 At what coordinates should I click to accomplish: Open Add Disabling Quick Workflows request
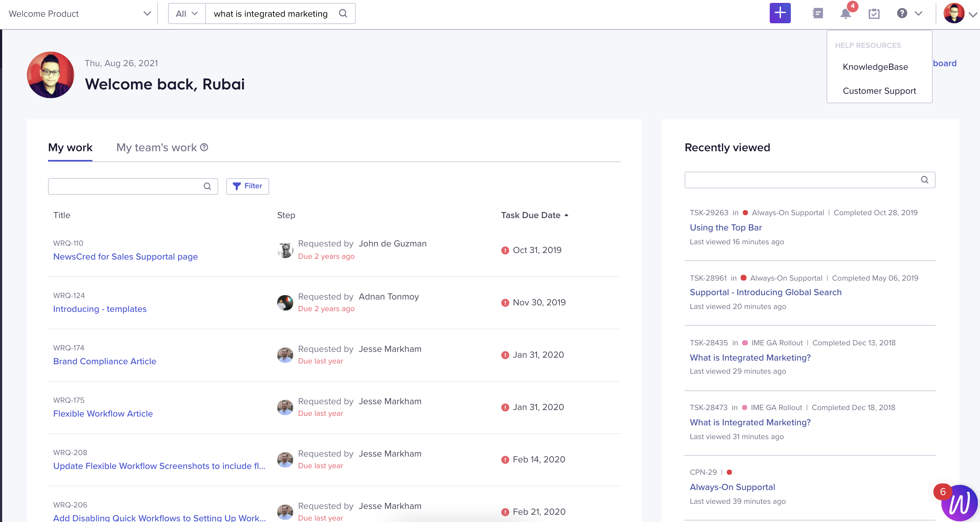159,518
